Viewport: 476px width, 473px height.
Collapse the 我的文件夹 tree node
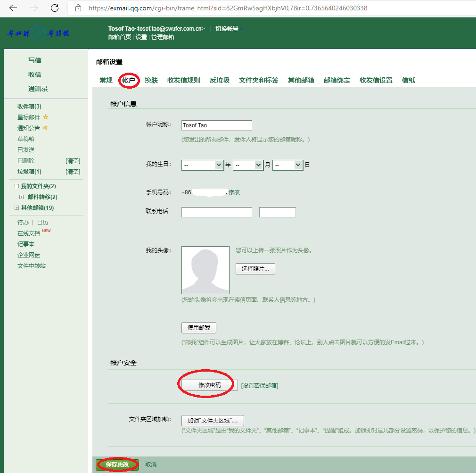[x=16, y=186]
